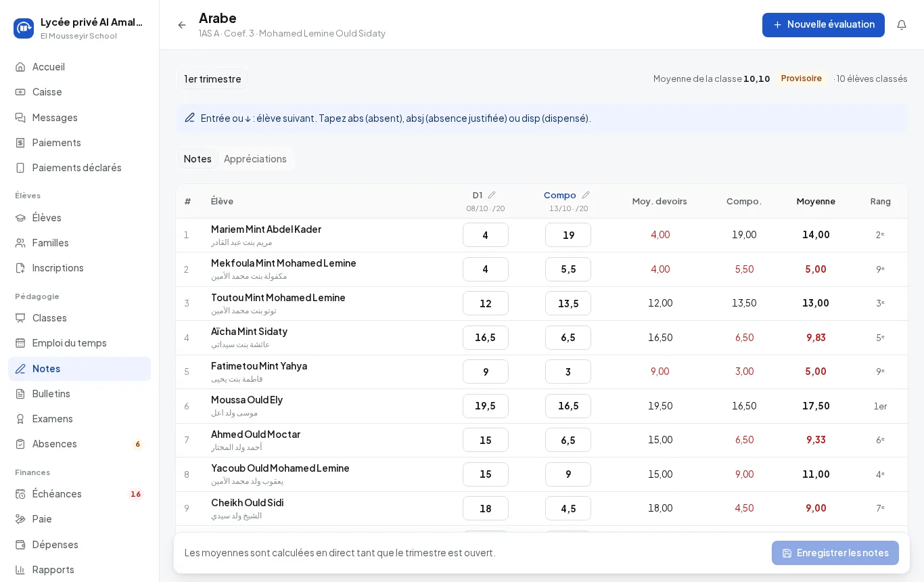
Task: Edit Compo grade for Moussa Ould Ely
Action: tap(568, 406)
